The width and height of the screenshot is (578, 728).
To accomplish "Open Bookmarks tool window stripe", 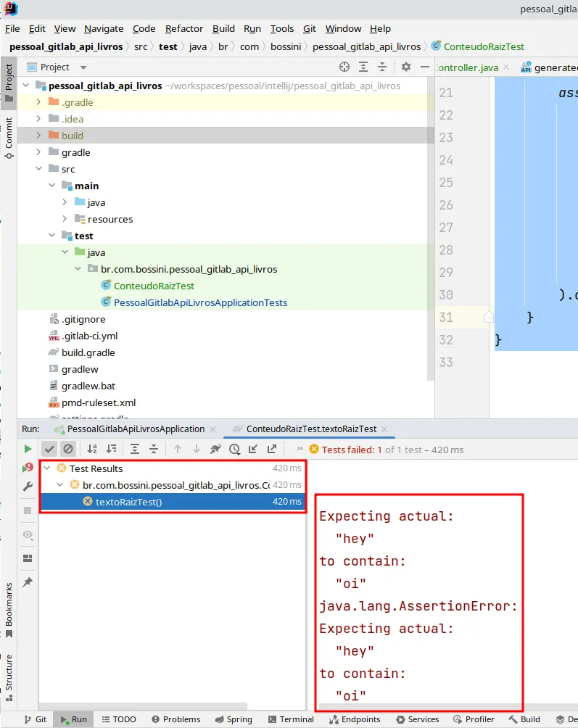I will click(9, 610).
